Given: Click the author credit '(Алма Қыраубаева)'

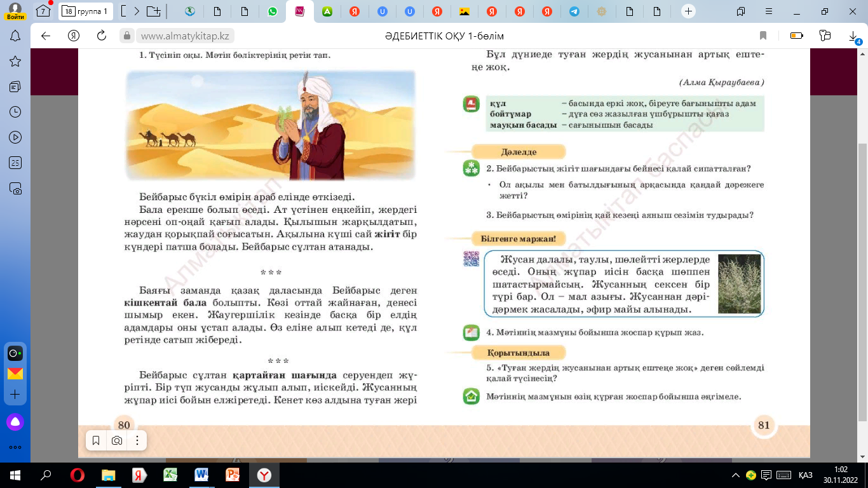Looking at the screenshot, I should tap(721, 83).
